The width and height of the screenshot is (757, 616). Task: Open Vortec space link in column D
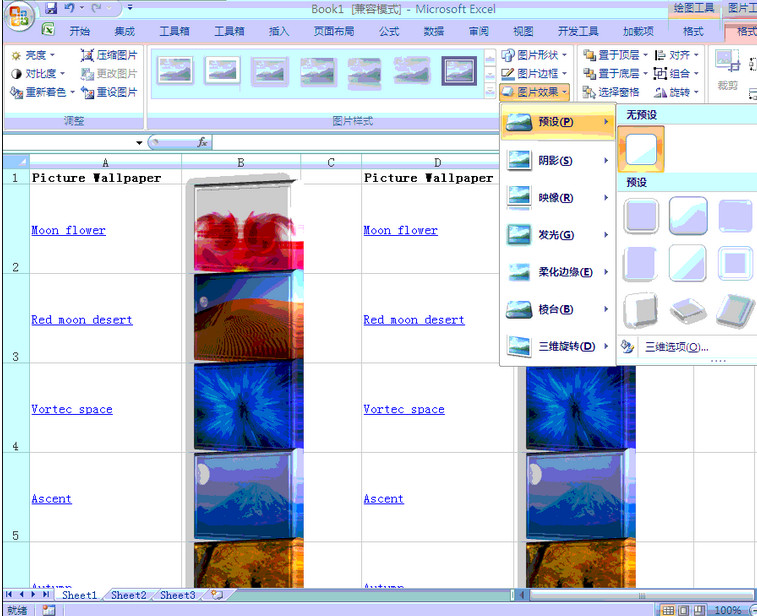(404, 409)
